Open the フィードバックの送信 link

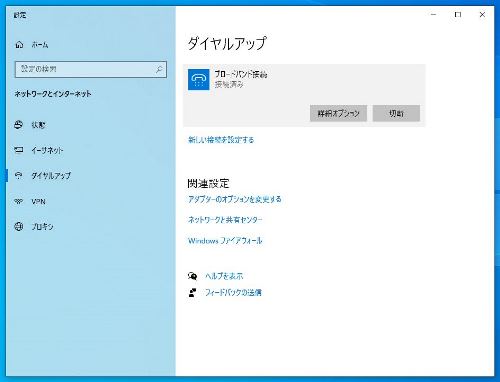coord(233,293)
